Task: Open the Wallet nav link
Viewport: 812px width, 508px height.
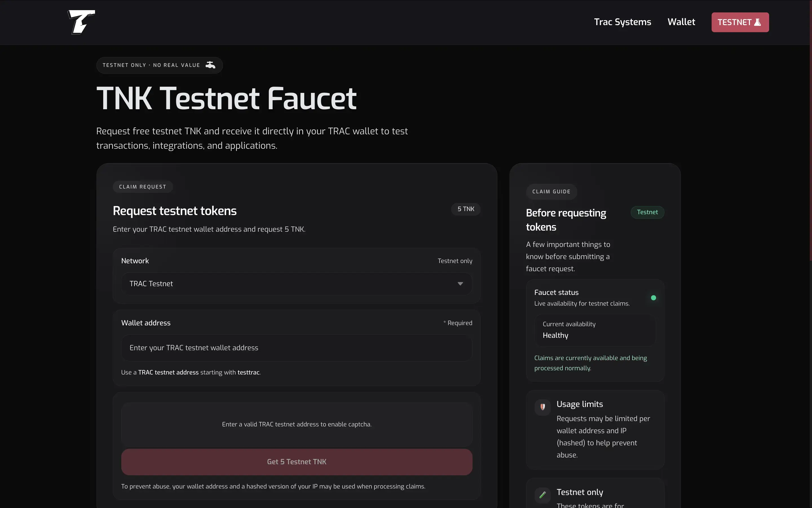Action: pos(681,22)
